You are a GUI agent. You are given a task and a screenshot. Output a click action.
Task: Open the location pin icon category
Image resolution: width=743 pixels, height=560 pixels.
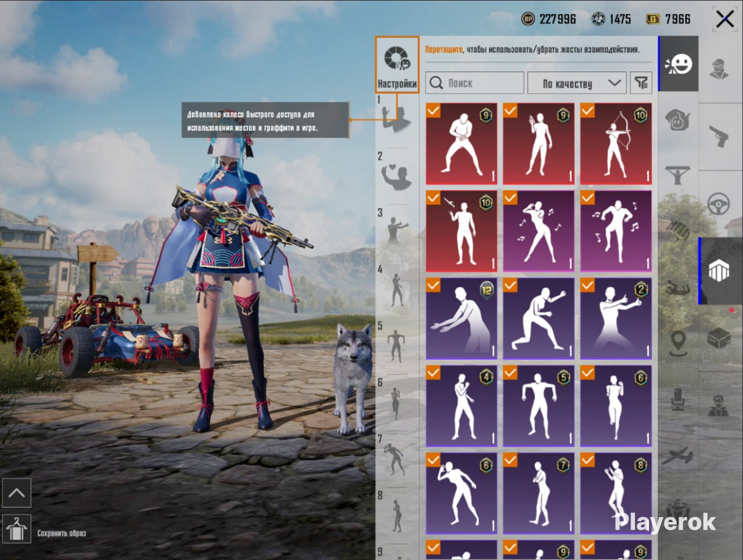tap(678, 344)
